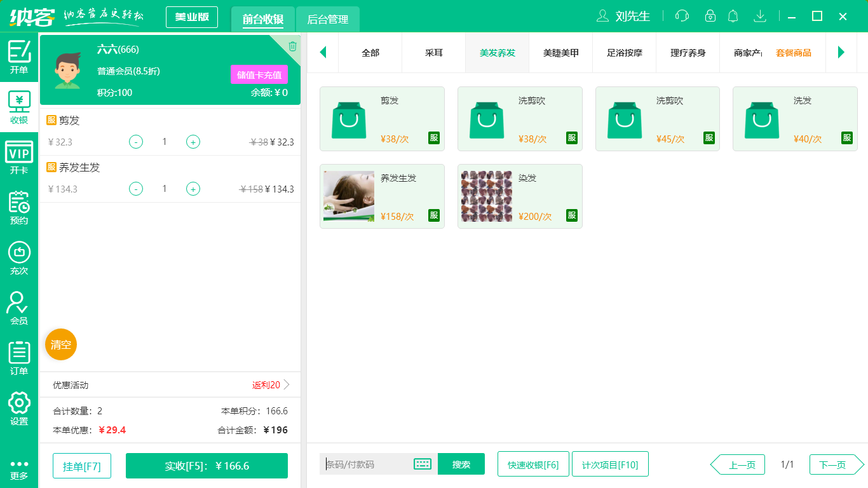
Task: Open the bell notifications icon
Action: pyautogui.click(x=733, y=16)
